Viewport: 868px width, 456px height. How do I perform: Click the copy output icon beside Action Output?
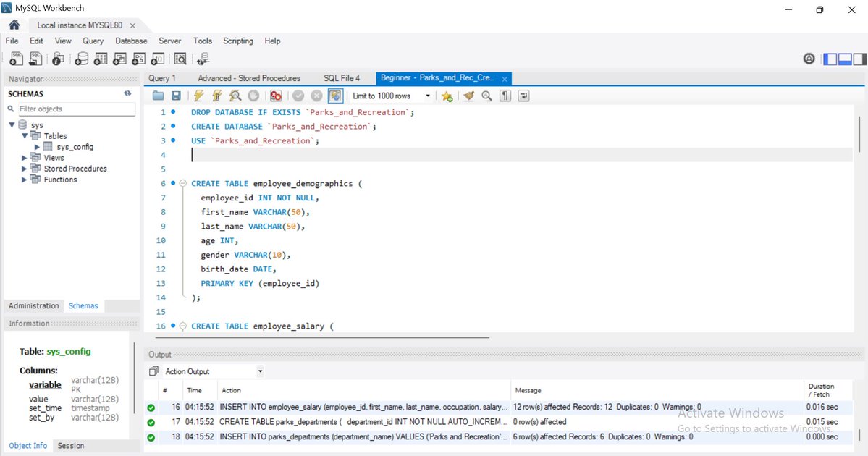pyautogui.click(x=154, y=371)
